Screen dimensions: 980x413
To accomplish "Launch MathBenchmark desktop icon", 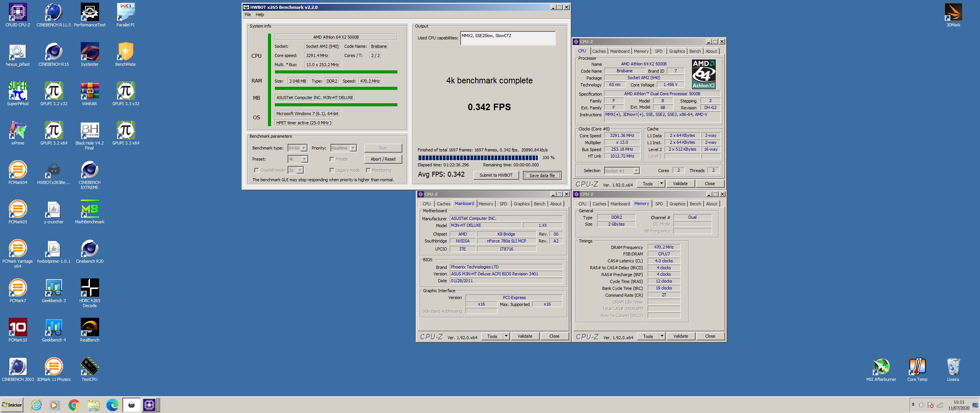I will tap(90, 212).
